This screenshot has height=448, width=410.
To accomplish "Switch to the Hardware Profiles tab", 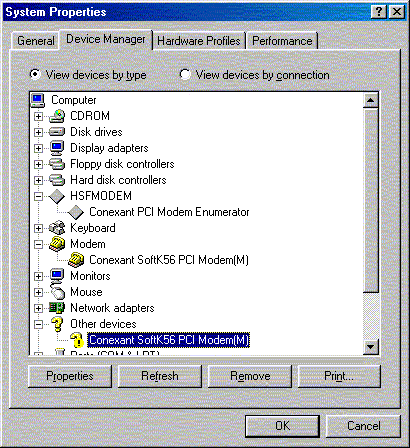I will 199,41.
